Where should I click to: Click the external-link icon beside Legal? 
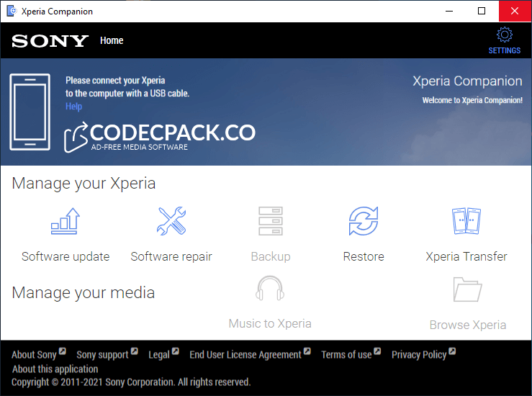click(x=175, y=351)
